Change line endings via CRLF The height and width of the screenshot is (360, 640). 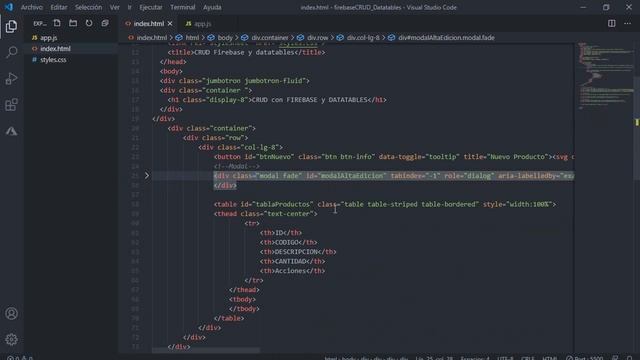click(x=527, y=358)
